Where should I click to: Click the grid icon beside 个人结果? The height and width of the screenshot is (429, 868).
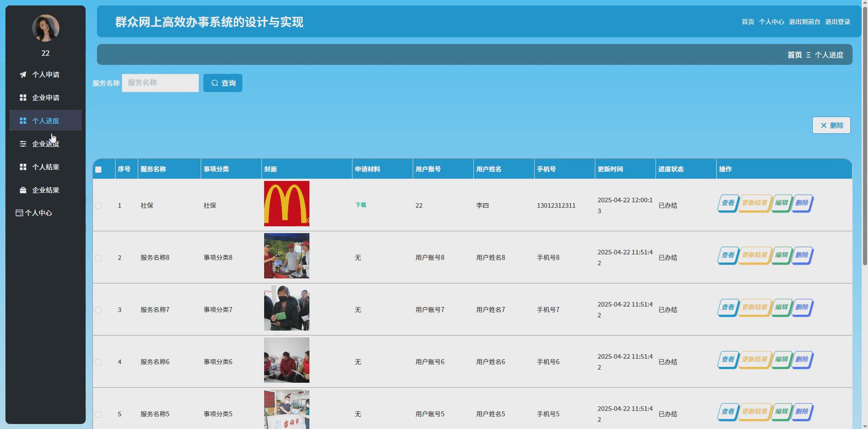point(23,167)
